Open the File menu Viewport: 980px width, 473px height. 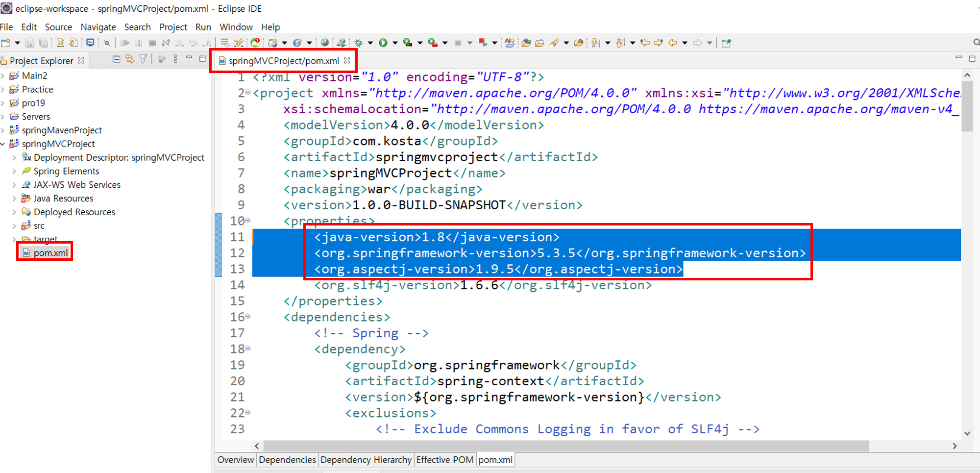click(x=6, y=27)
